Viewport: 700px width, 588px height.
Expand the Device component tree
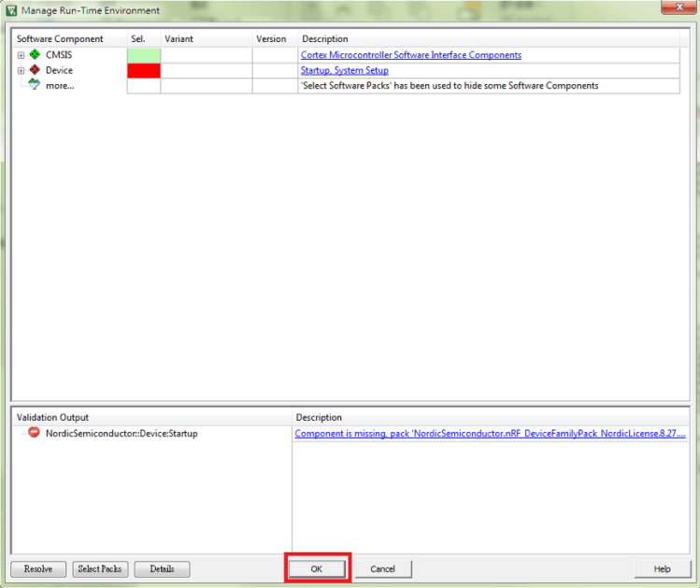[x=21, y=70]
